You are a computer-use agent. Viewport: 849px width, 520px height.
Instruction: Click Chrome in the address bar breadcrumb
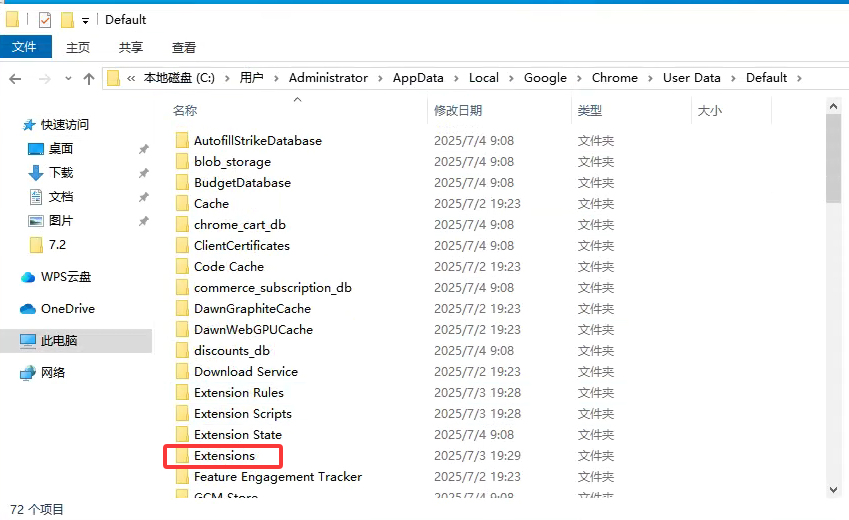[x=614, y=78]
